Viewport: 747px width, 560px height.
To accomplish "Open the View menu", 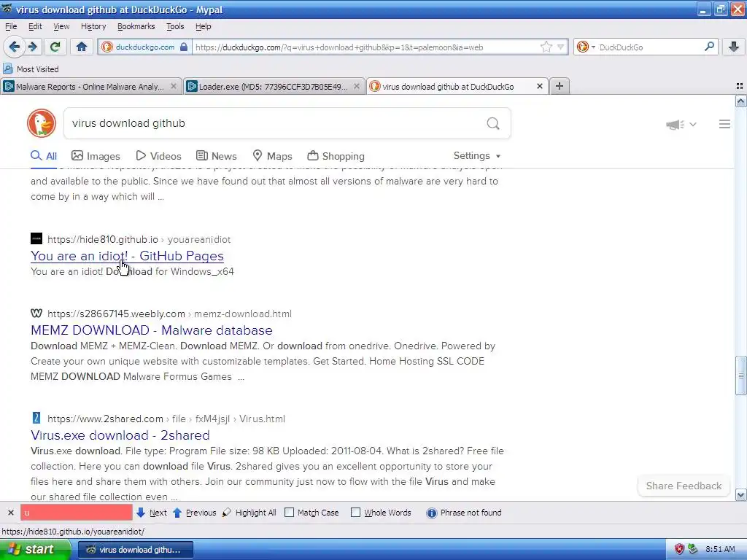I will coord(61,26).
